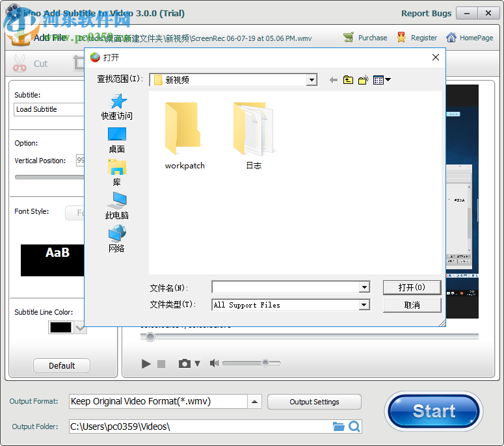Click the subtitle line color swatch

(60, 328)
